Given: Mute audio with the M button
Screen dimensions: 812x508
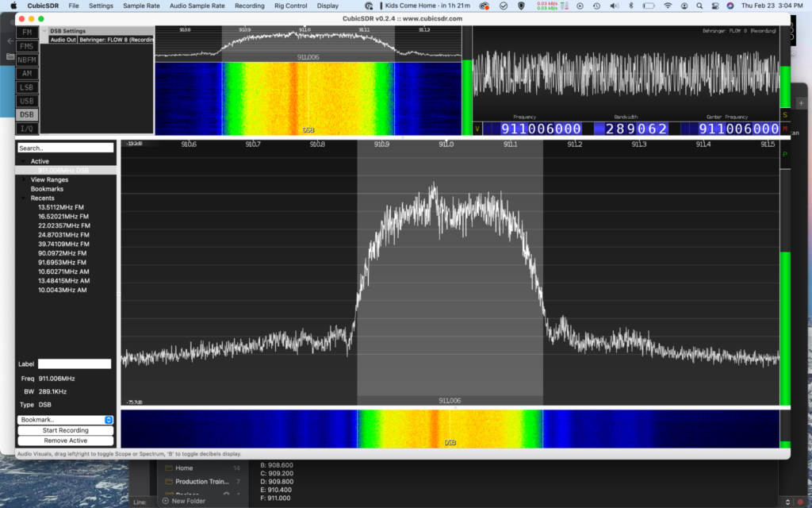Looking at the screenshot, I should 785,129.
